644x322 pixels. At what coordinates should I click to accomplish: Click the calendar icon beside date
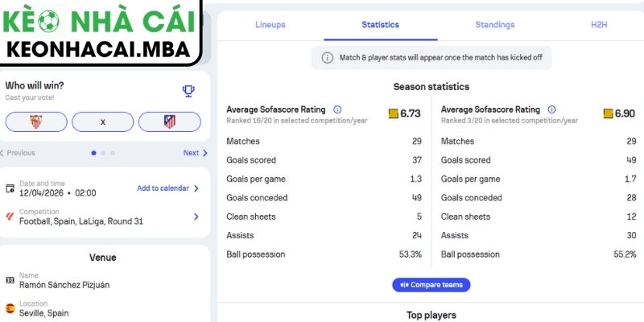point(10,188)
